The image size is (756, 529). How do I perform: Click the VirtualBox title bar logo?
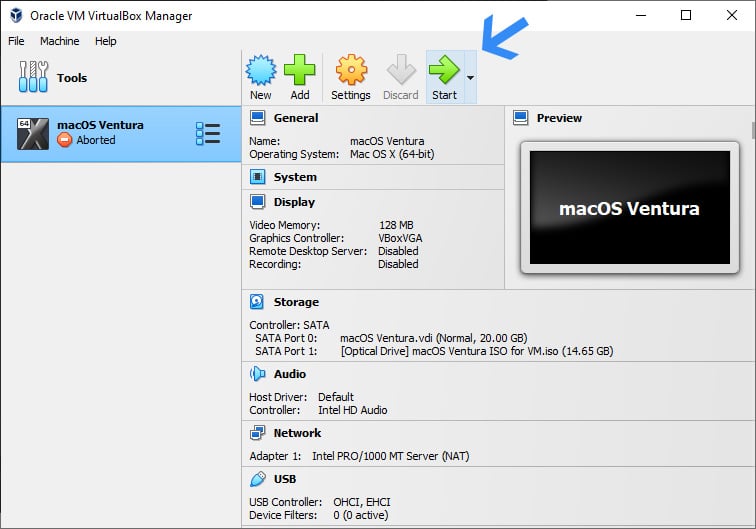(16, 15)
